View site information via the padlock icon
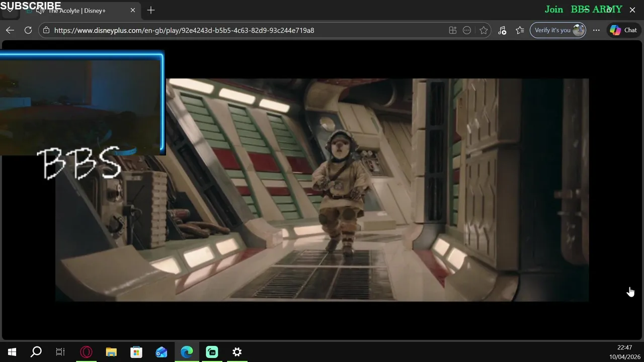 tap(46, 30)
